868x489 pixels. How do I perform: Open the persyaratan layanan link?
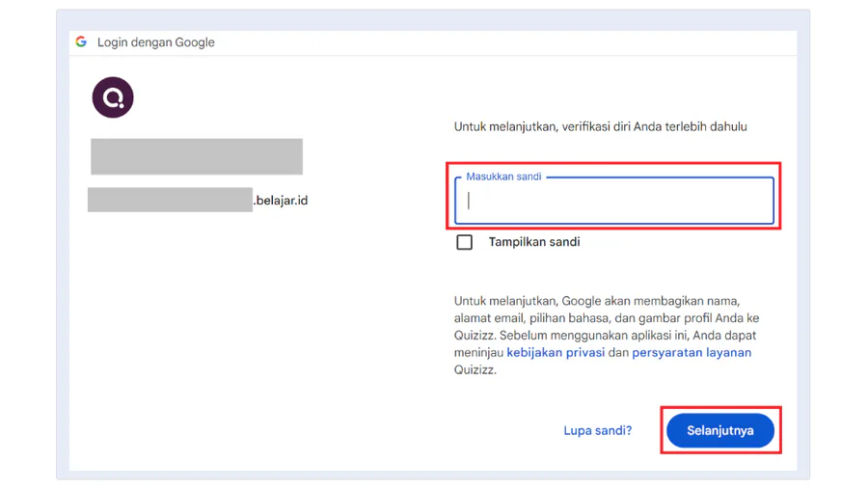point(692,353)
